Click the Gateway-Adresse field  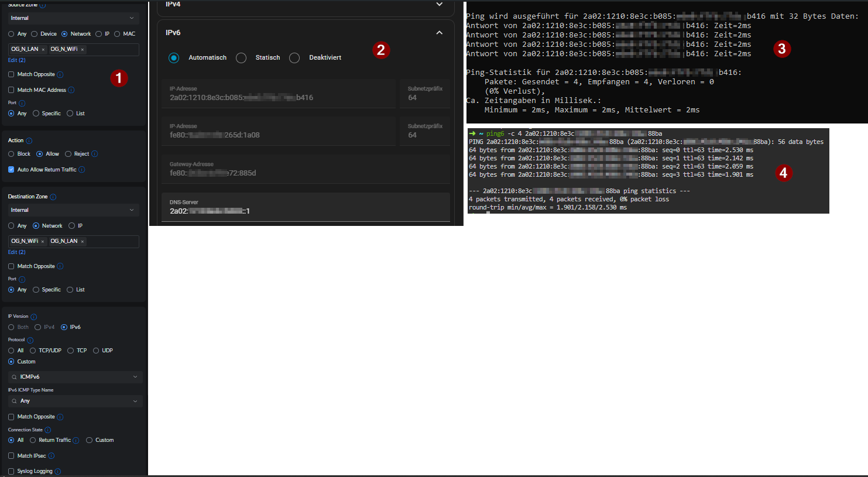306,169
